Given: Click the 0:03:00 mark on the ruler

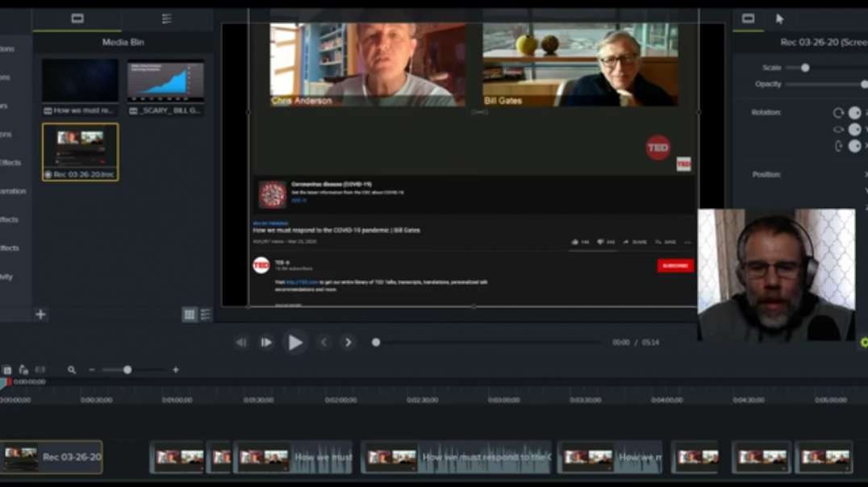Looking at the screenshot, I should pos(503,400).
